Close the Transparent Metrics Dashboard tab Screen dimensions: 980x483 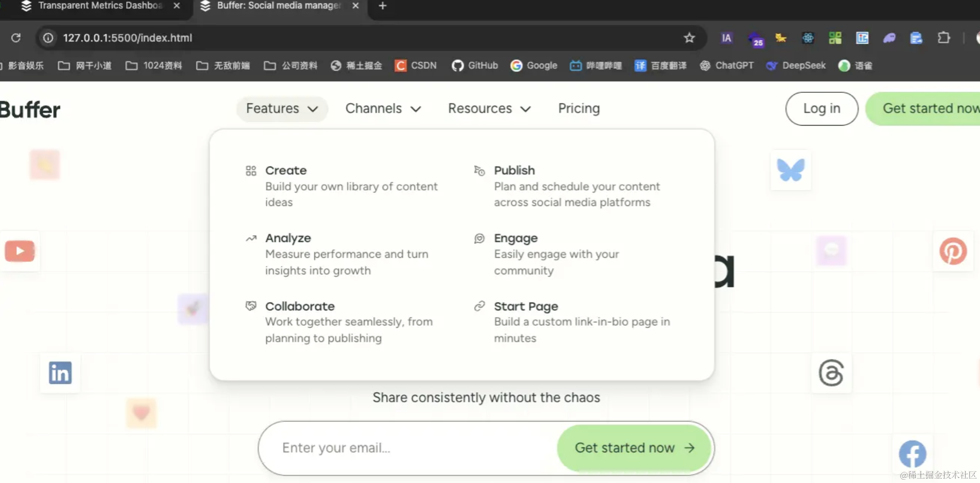tap(177, 6)
